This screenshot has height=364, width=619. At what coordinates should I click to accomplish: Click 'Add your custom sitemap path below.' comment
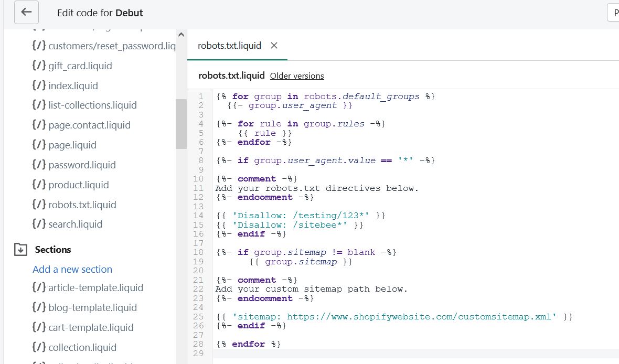coord(311,289)
